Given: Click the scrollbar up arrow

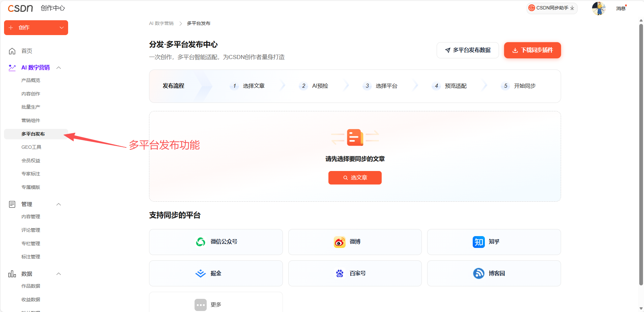Looking at the screenshot, I should pos(641,21).
